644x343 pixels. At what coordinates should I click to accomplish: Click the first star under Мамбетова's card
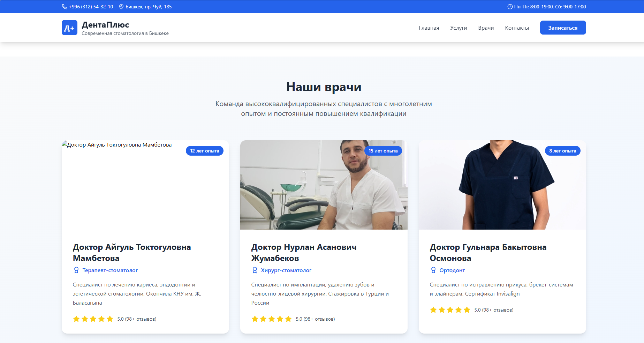click(x=76, y=319)
